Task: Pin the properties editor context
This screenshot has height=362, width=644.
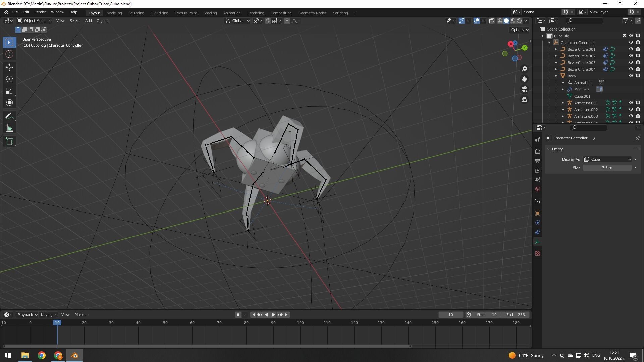Action: pos(638,138)
